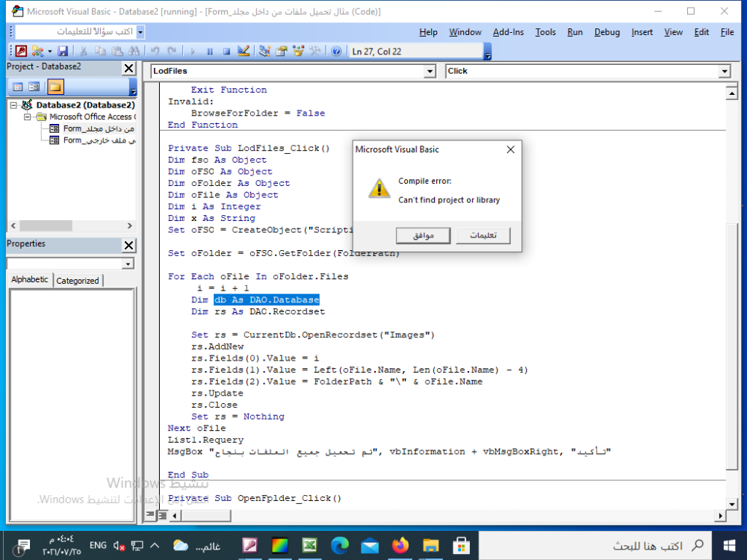Viewport: 747px width, 560px height.
Task: Click the Procedure View button at code bottom
Action: click(151, 514)
